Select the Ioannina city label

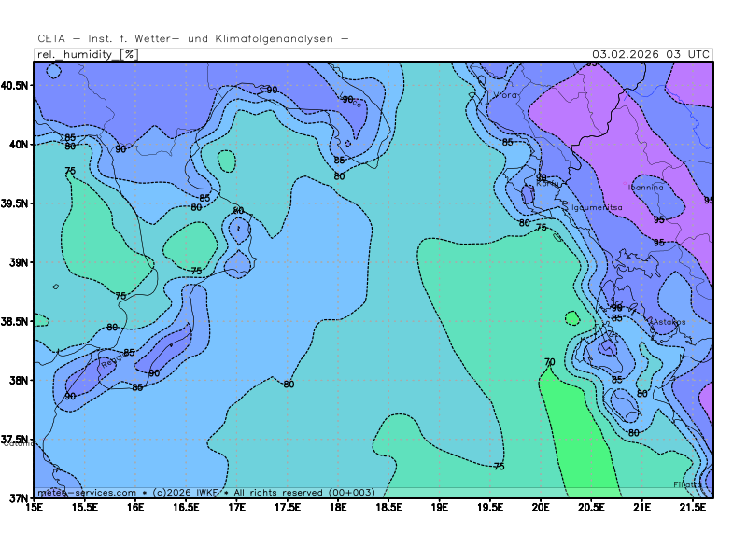coord(645,187)
